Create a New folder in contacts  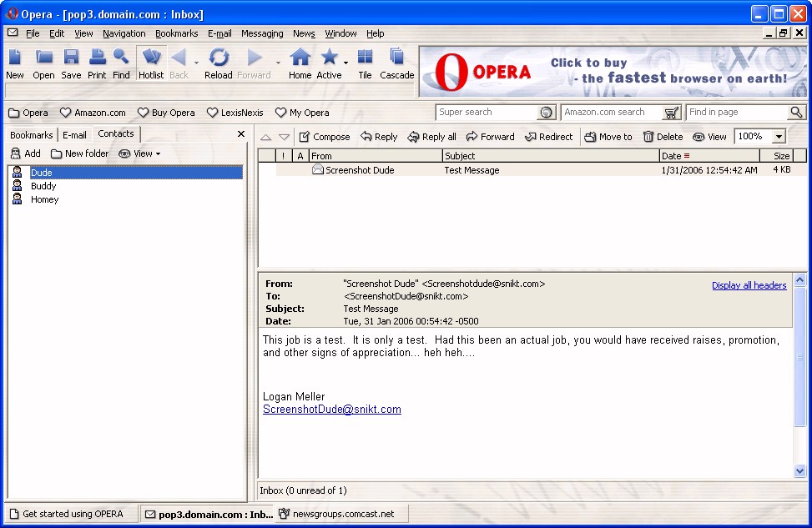pos(80,153)
